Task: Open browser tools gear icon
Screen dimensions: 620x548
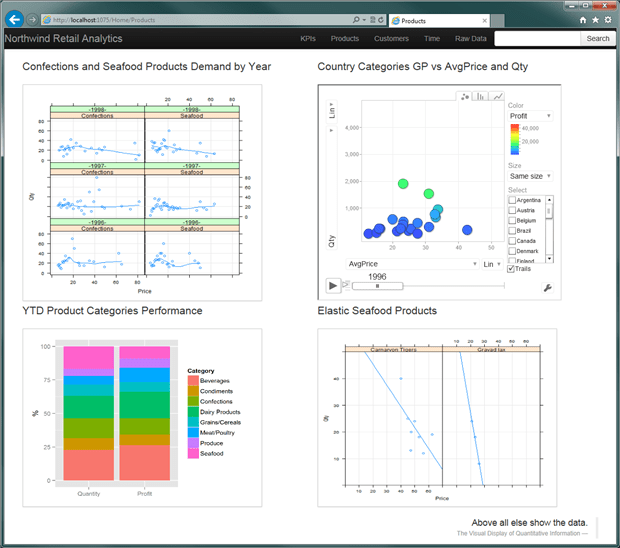Action: click(x=608, y=20)
